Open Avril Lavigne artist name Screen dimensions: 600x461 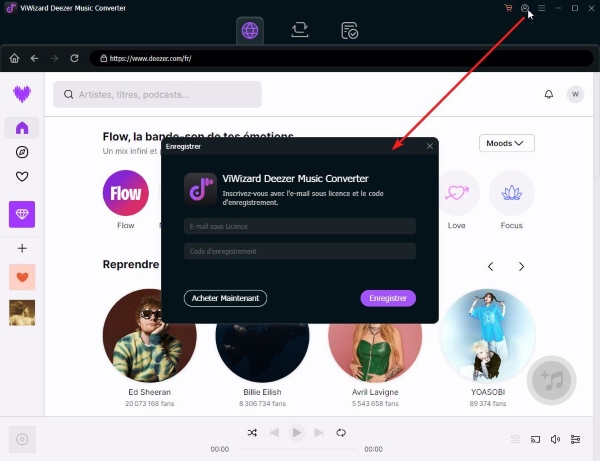point(375,392)
